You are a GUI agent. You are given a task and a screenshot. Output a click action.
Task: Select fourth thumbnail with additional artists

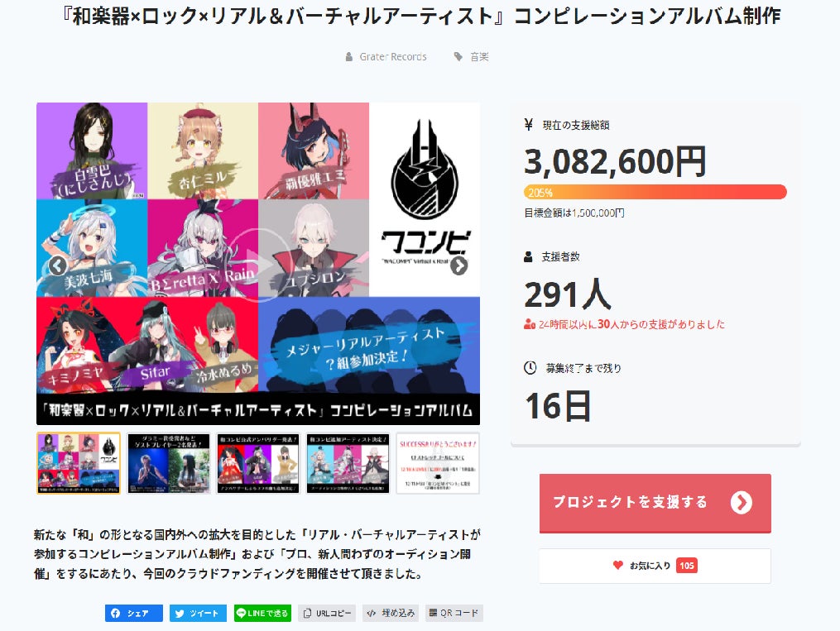coord(348,463)
